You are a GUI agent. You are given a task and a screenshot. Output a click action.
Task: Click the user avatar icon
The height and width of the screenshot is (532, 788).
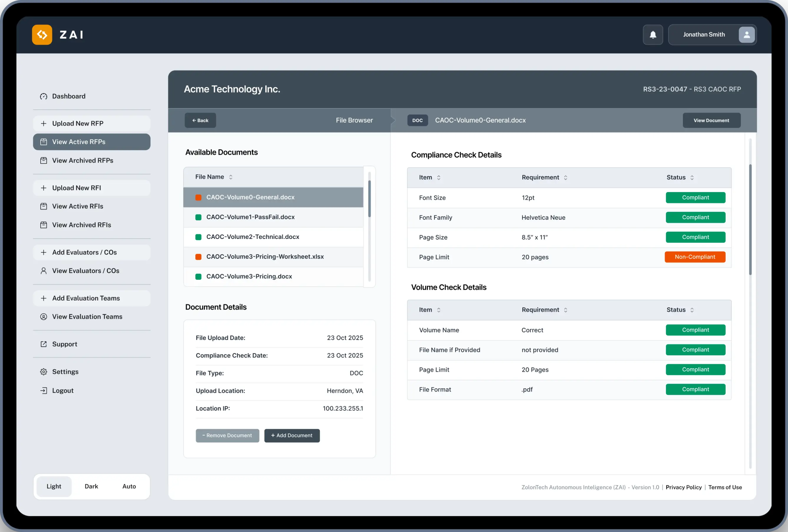(x=746, y=34)
